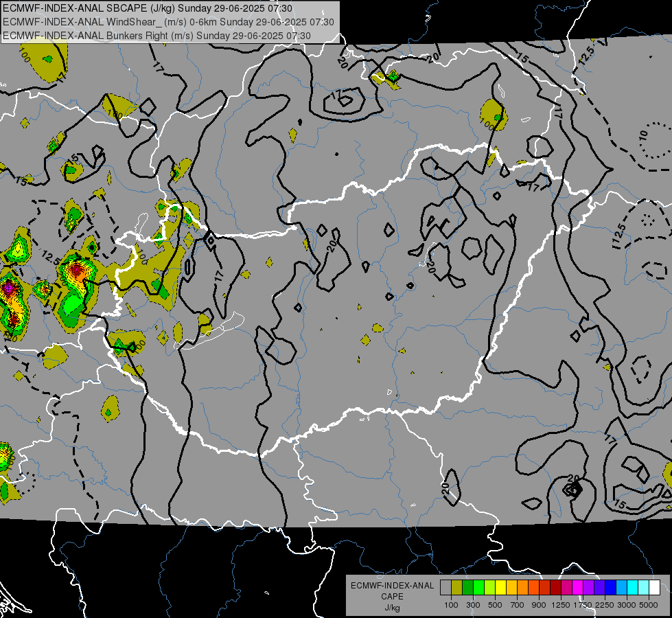Select the bright magenta legend swatch
The height and width of the screenshot is (618, 672).
577,587
